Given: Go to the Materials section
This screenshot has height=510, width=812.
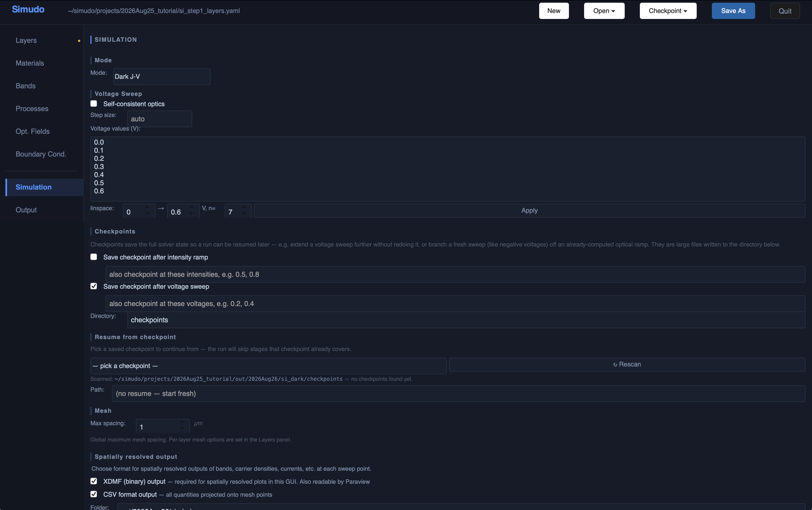Looking at the screenshot, I should pyautogui.click(x=30, y=63).
